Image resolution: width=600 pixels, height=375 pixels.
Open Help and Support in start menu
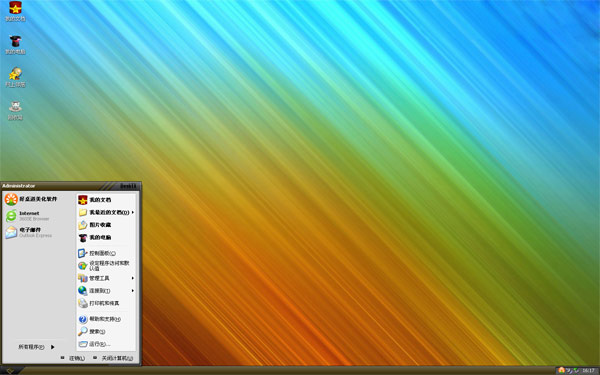[x=99, y=319]
